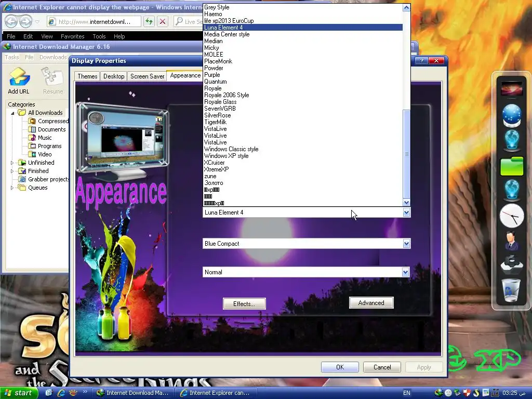Click the wallpaper monitor icon in the dock
This screenshot has width=532, height=399.
click(511, 90)
